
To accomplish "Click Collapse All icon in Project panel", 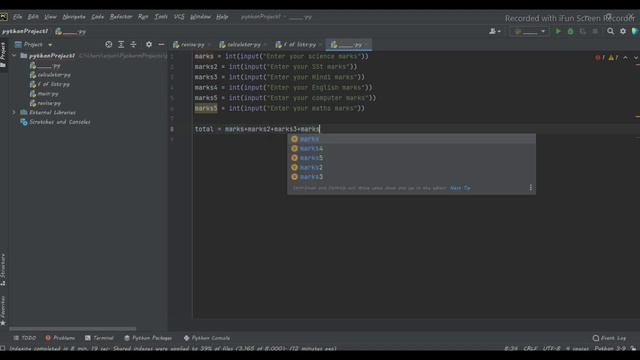I will click(x=133, y=44).
